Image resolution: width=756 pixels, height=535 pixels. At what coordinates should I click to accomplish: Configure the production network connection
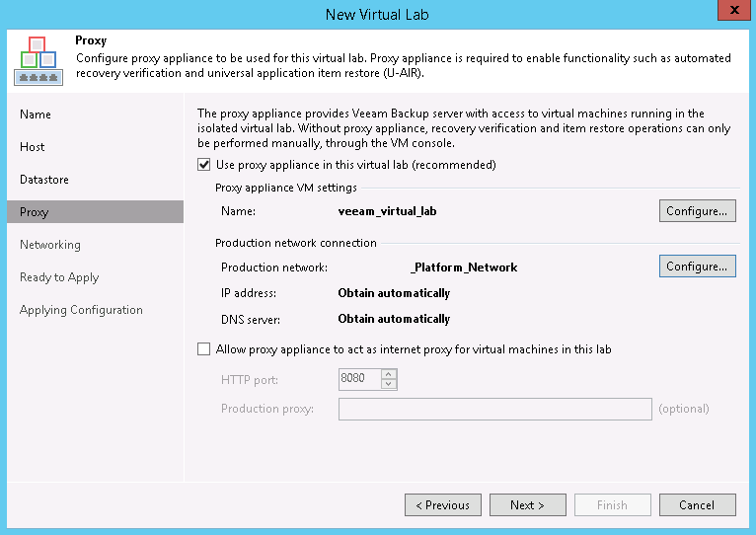(697, 267)
